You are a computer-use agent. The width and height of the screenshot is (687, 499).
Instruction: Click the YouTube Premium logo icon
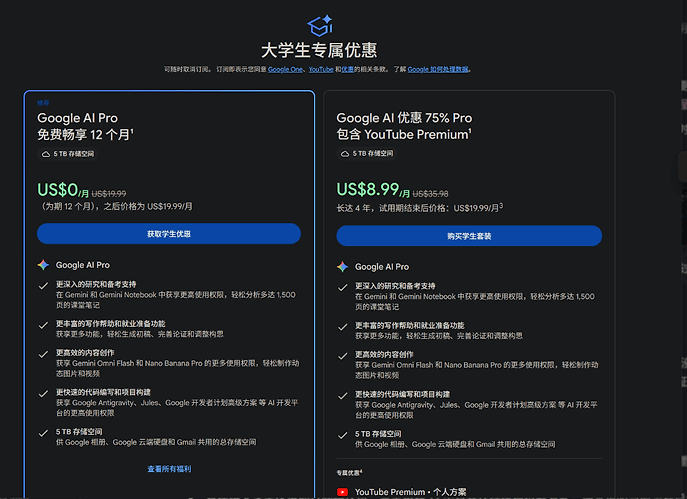coord(343,492)
